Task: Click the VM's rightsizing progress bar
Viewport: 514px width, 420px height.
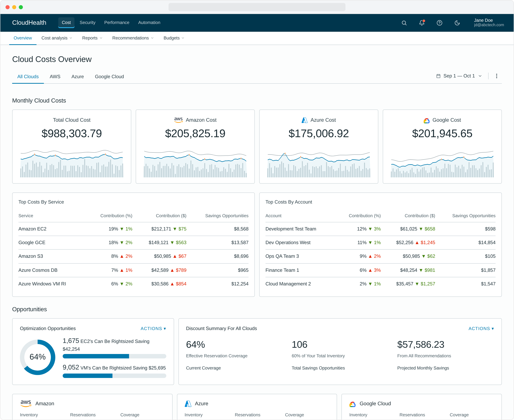Action: point(114,376)
